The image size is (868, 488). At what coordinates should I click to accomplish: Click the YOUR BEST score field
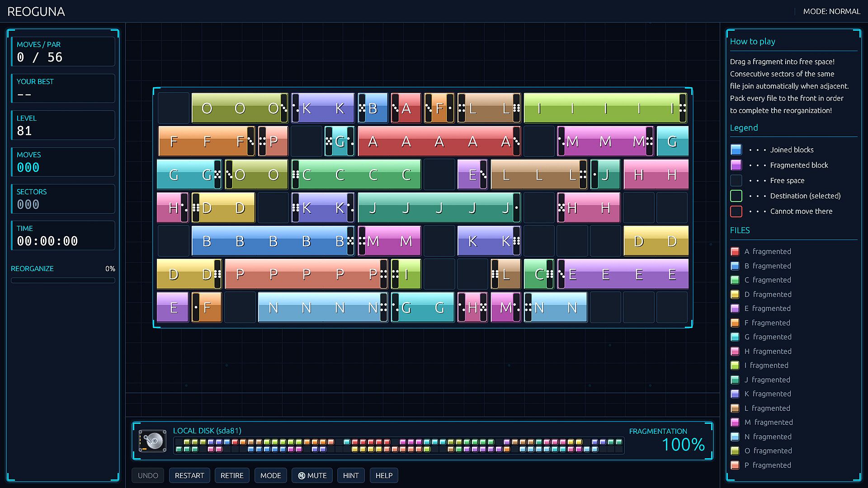(x=63, y=88)
